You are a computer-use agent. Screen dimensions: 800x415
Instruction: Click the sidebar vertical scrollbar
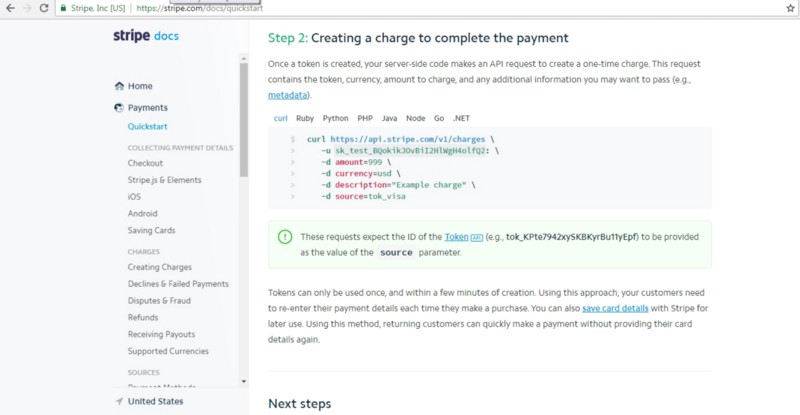pyautogui.click(x=243, y=120)
